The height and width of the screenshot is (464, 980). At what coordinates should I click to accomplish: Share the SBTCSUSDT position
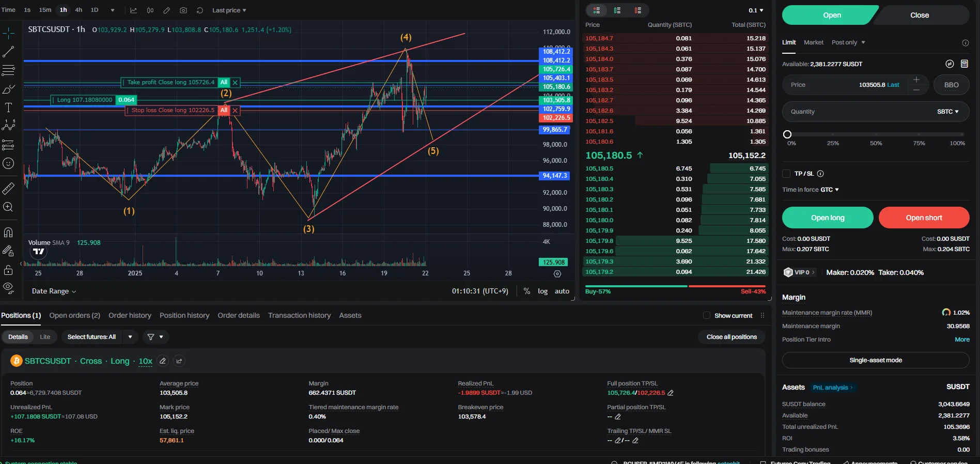(179, 361)
